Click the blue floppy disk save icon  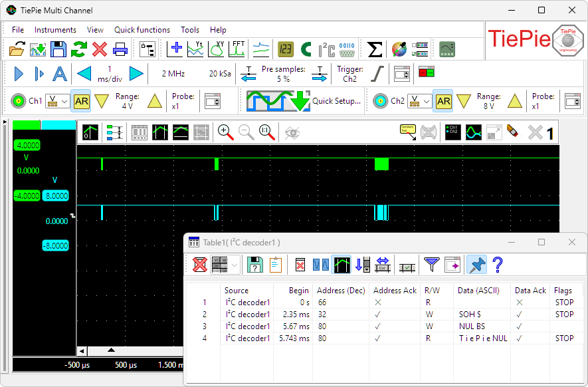point(58,49)
